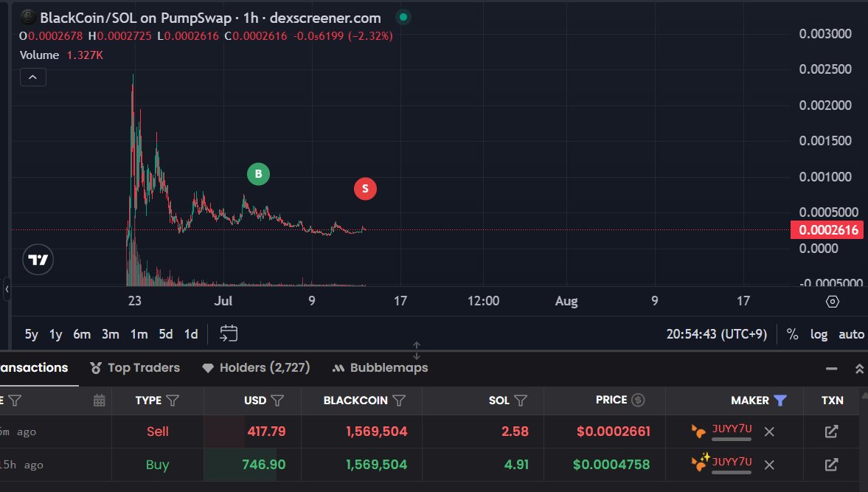Open Buy transaction external link
Image resolution: width=868 pixels, height=492 pixels.
[x=831, y=465]
